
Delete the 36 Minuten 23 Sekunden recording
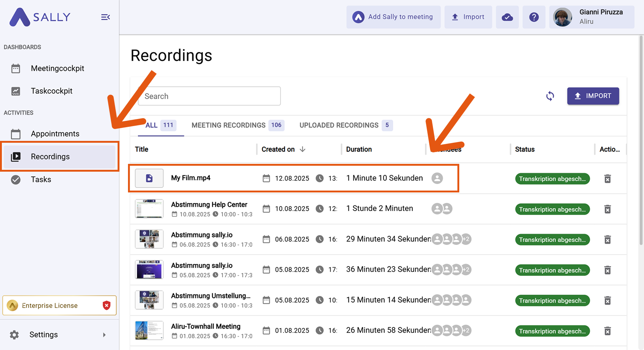click(607, 270)
